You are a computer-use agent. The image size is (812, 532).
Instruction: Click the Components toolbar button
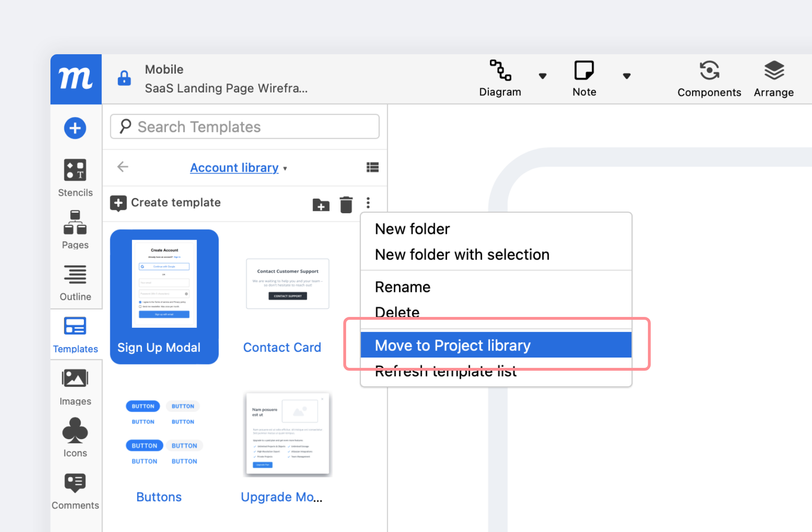[709, 79]
